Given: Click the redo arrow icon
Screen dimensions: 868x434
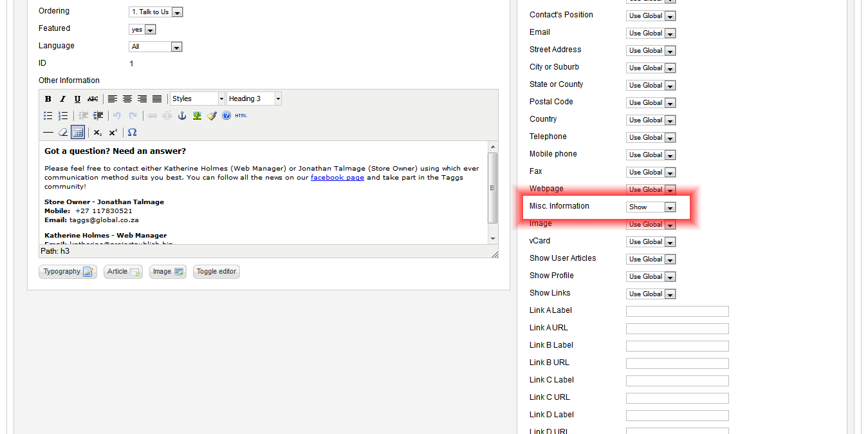Looking at the screenshot, I should tap(133, 116).
